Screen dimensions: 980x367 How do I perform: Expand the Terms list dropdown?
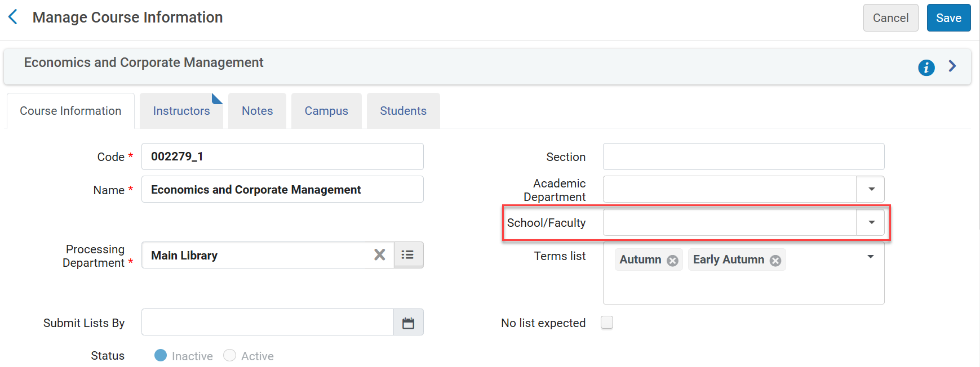point(871,257)
